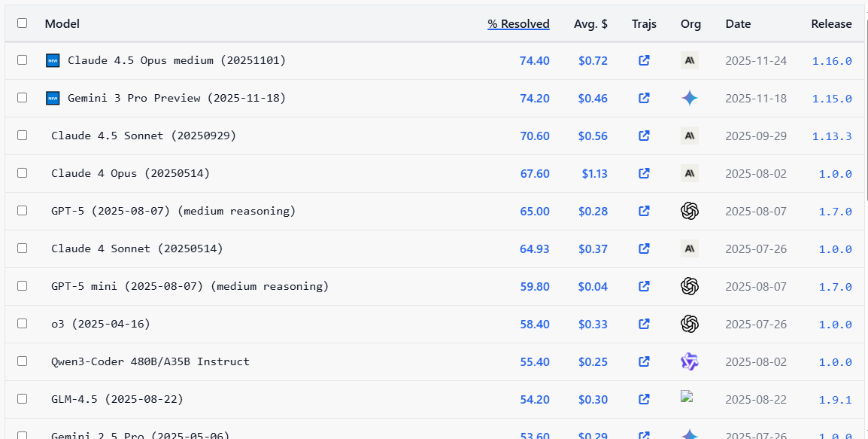Viewport: 868px width, 439px height.
Task: Open trajectories icon for GPT-5 mini row
Action: pos(644,286)
